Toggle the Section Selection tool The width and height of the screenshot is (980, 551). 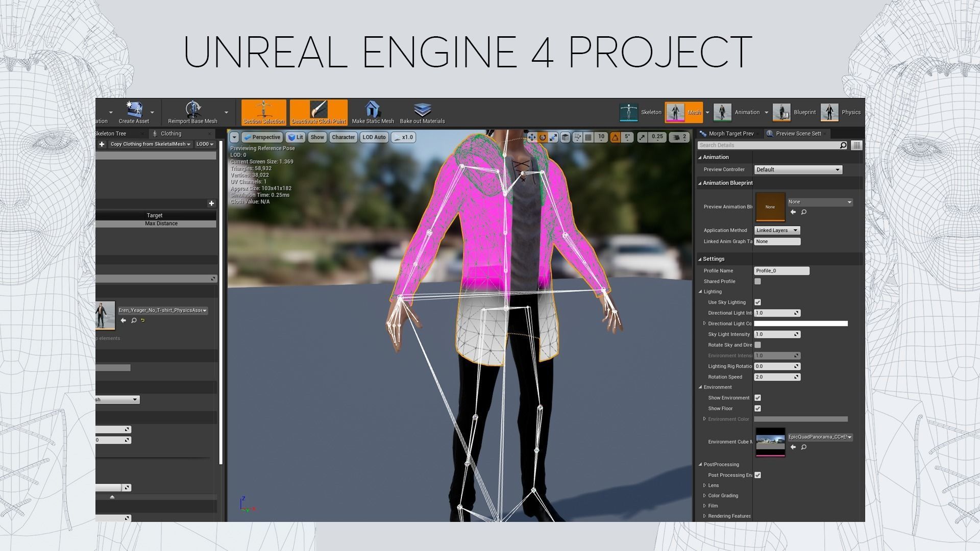[x=263, y=112]
